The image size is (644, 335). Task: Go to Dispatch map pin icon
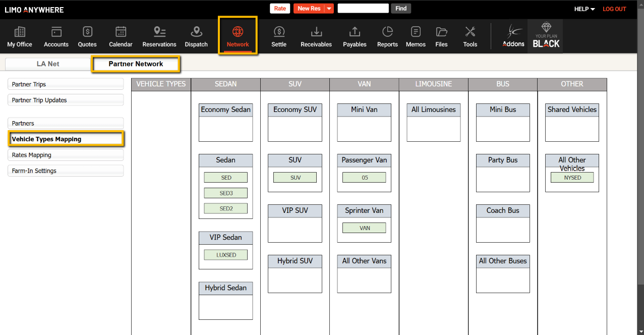(196, 32)
